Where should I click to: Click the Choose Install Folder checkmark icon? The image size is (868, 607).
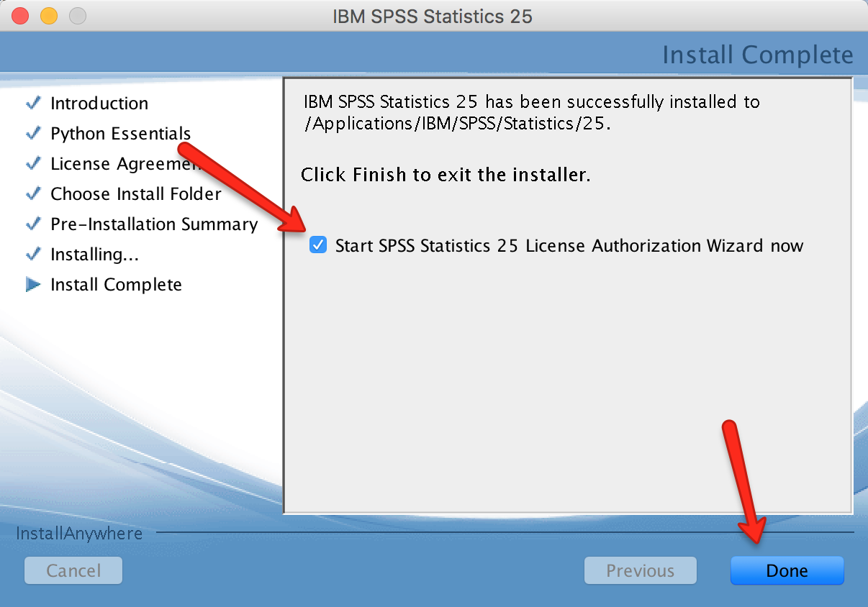(33, 193)
